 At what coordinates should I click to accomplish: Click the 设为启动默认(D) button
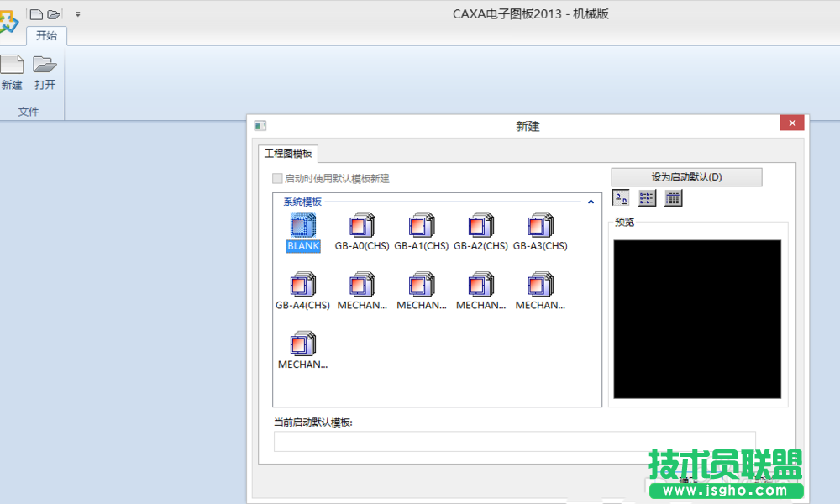tap(686, 176)
